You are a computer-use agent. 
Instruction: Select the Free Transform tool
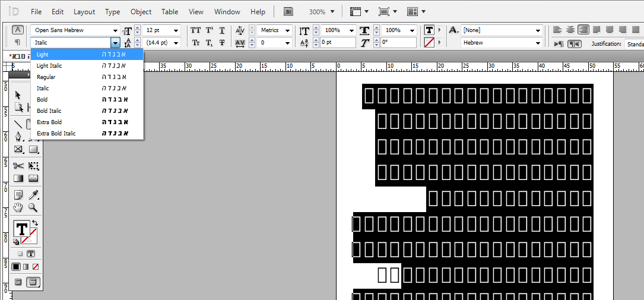pos(33,166)
